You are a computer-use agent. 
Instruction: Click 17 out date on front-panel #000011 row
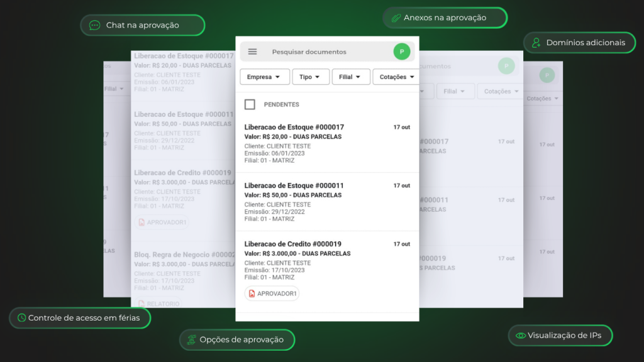[402, 185]
